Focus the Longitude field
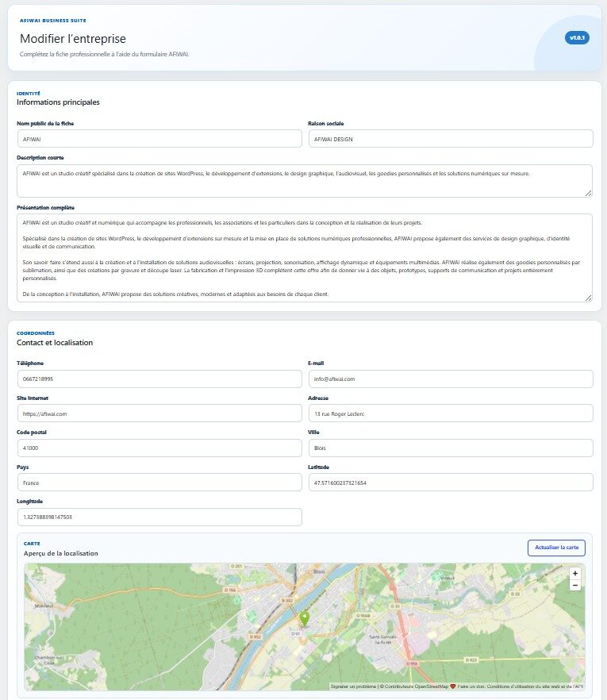 159,517
